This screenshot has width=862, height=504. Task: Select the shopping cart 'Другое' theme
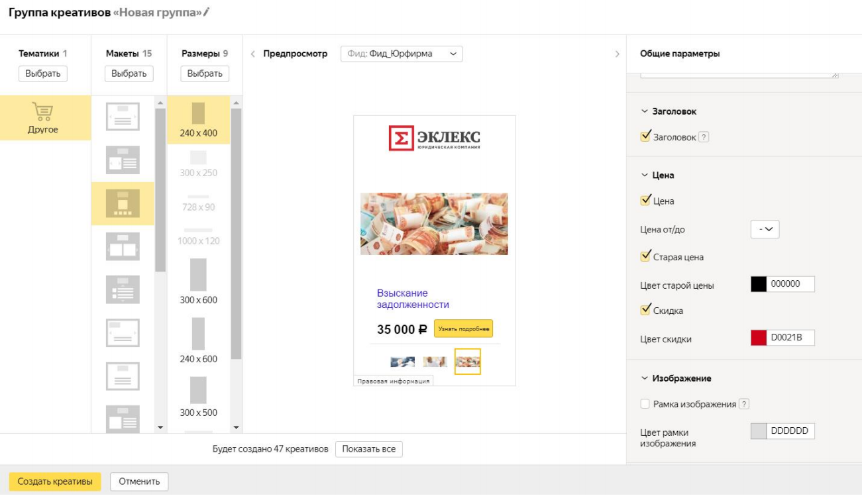click(43, 118)
